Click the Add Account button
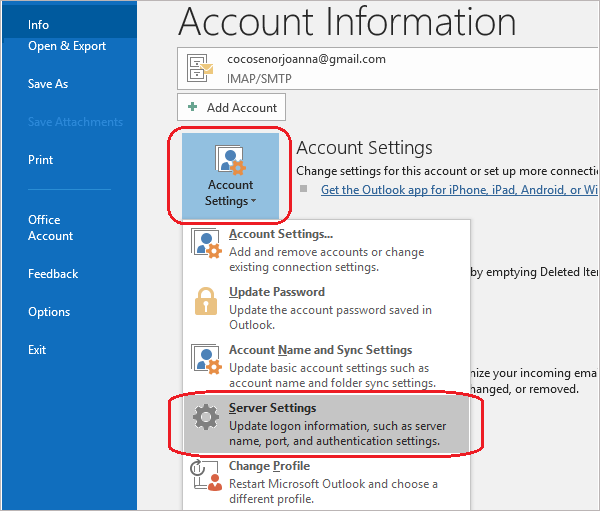This screenshot has height=511, width=600. tap(231, 107)
